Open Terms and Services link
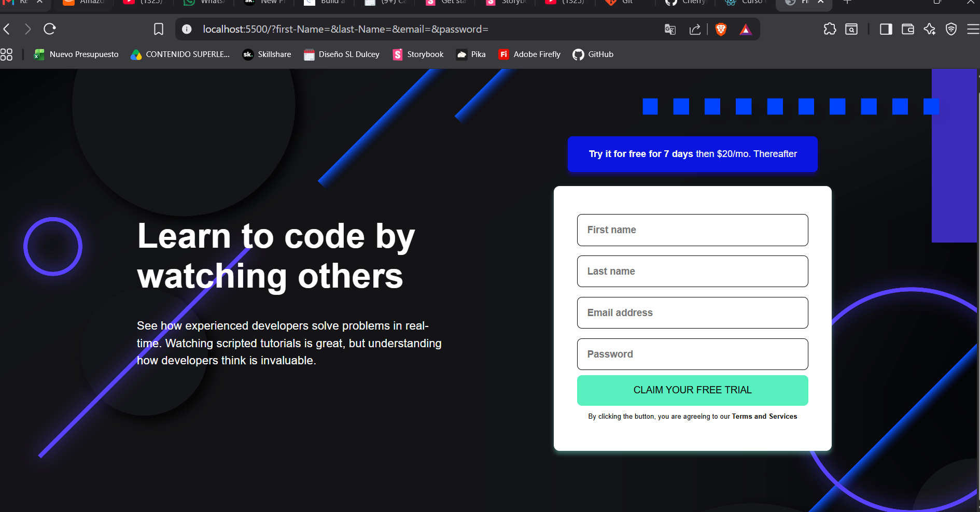Image resolution: width=980 pixels, height=512 pixels. pyautogui.click(x=764, y=417)
